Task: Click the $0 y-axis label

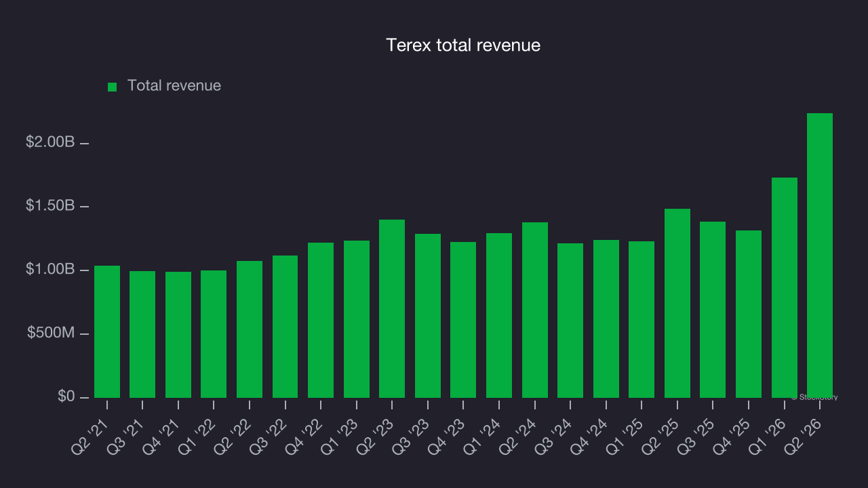Action: 66,396
